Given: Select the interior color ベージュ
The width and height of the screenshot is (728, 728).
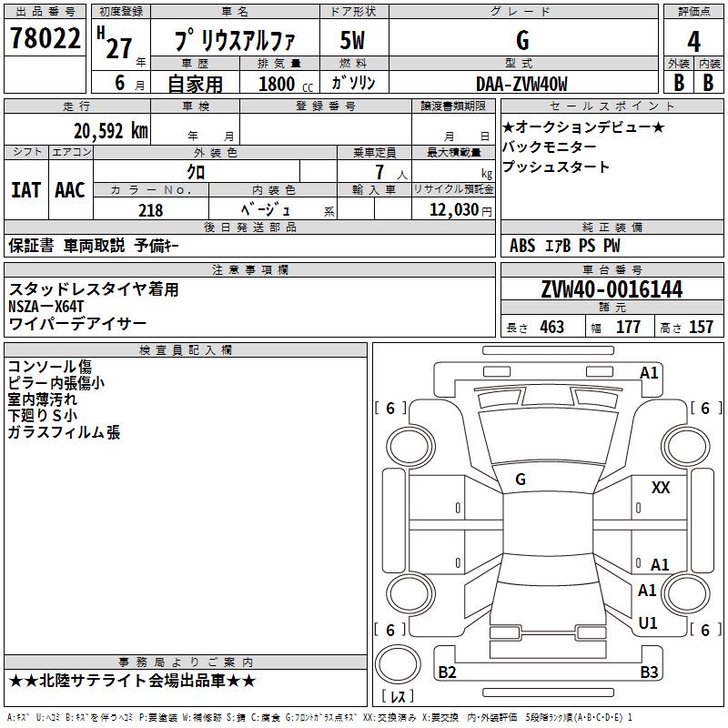Looking at the screenshot, I should [x=266, y=209].
